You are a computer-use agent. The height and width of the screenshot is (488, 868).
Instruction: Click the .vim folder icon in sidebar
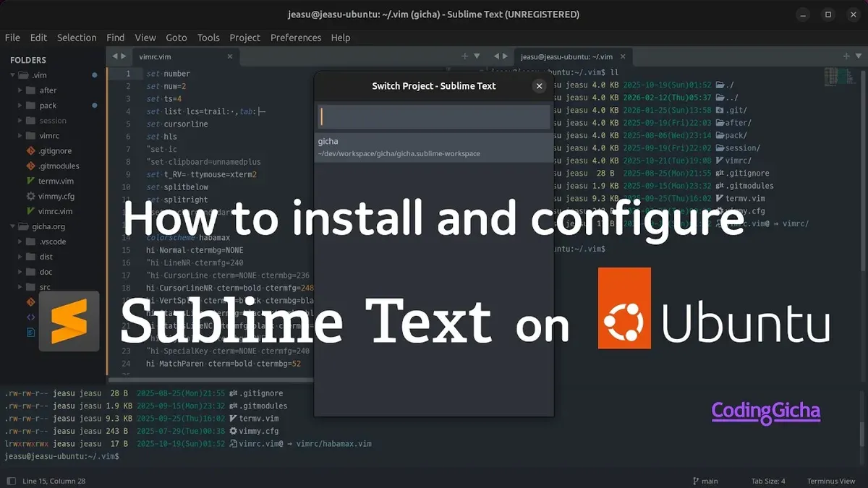[23, 74]
